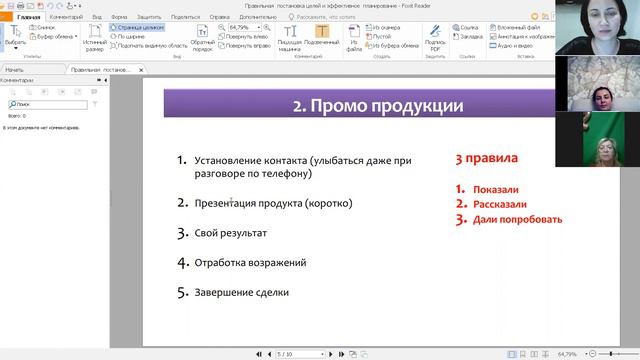Select the Пишущая машинка (Typewriter) tool
This screenshot has height=360, width=640.
click(x=290, y=38)
